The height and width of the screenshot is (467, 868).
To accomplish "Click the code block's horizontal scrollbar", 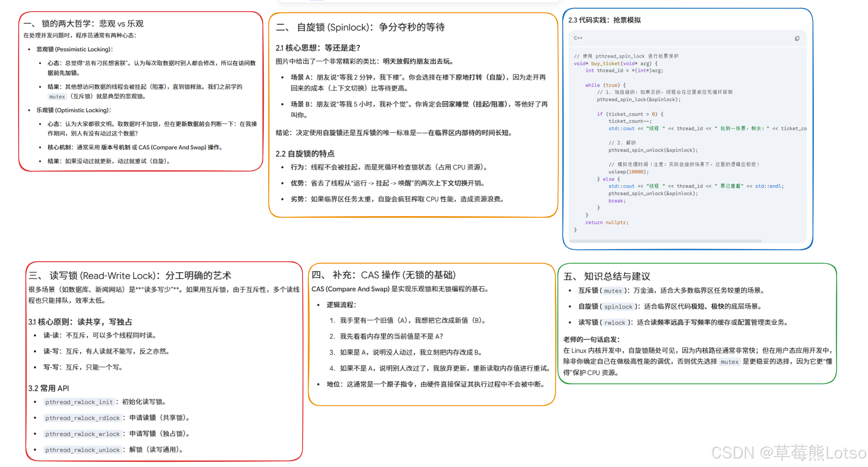I will [x=665, y=241].
